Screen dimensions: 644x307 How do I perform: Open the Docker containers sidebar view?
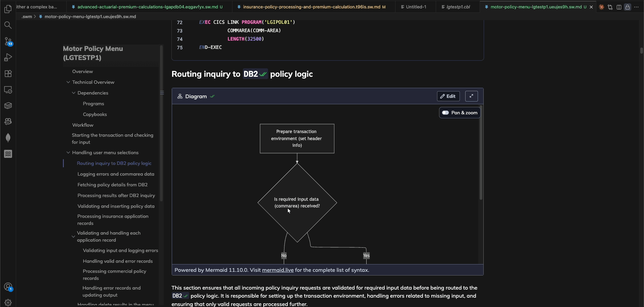[8, 106]
